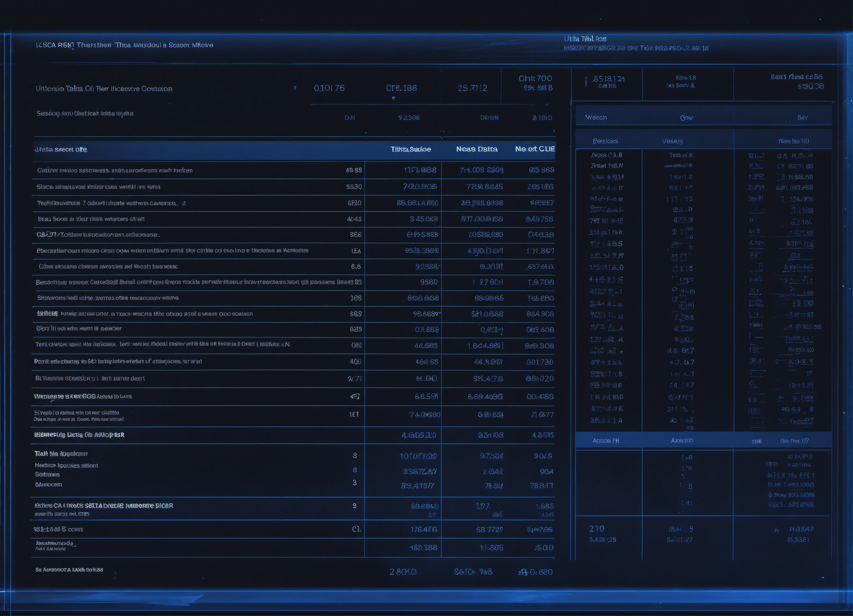
Task: Switch to the Weech tab
Action: coord(596,118)
